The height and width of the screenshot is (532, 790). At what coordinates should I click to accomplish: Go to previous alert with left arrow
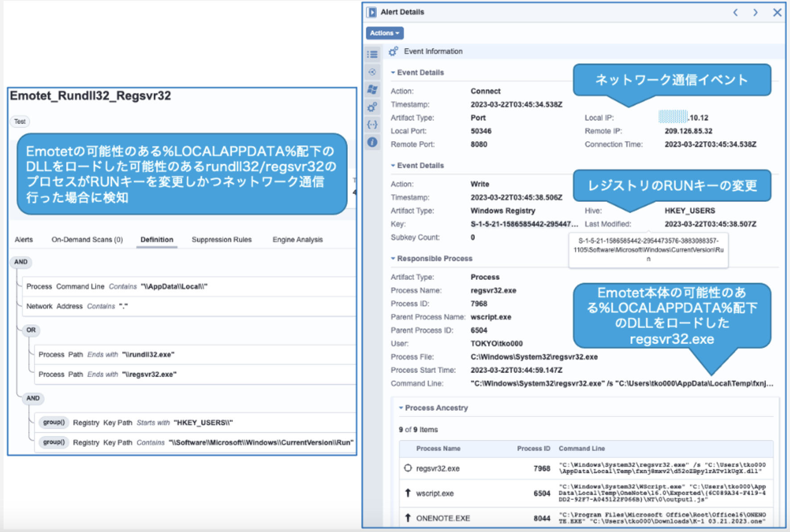point(736,12)
